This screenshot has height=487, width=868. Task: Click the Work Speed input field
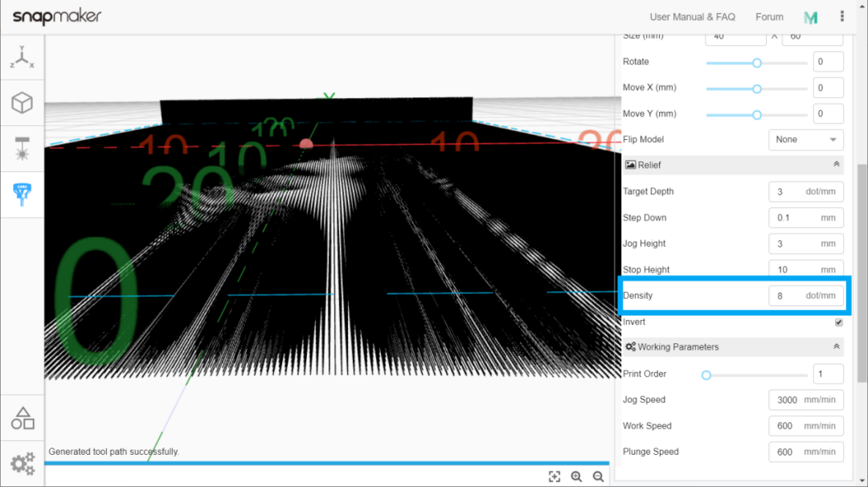806,426
